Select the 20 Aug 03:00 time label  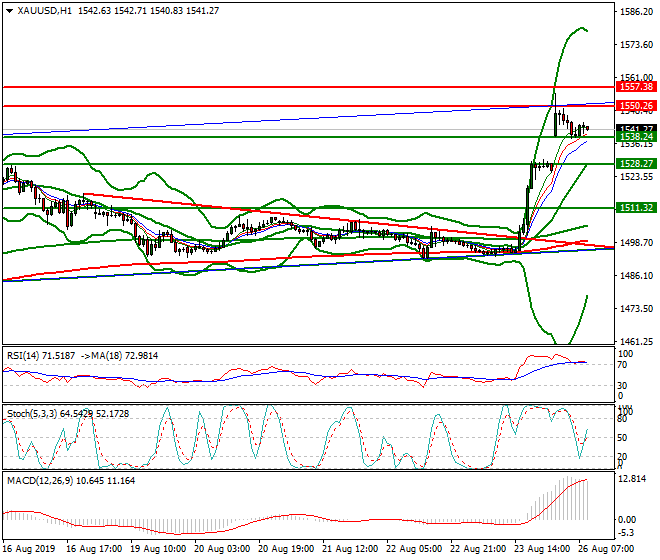pyautogui.click(x=222, y=549)
